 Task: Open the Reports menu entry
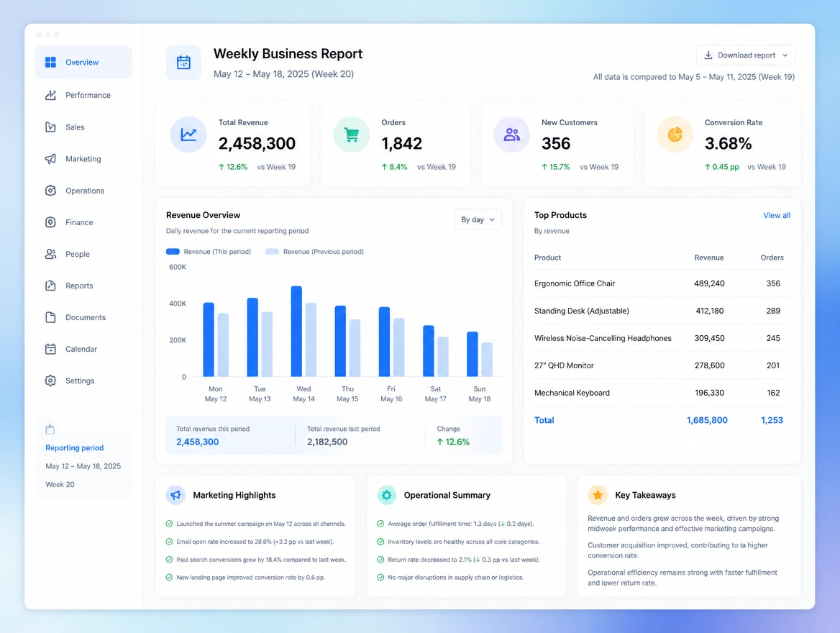coord(83,286)
